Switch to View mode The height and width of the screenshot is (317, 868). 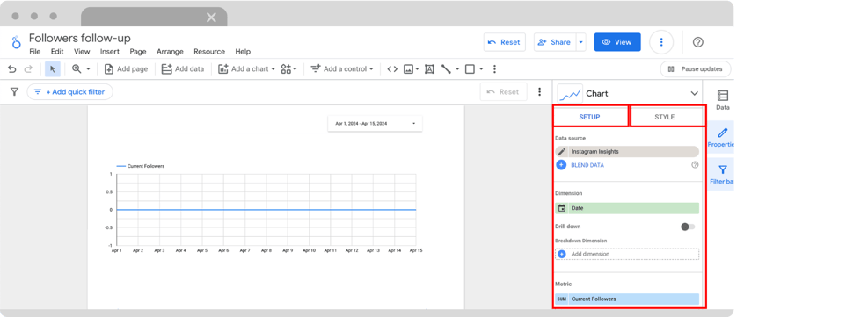(617, 42)
